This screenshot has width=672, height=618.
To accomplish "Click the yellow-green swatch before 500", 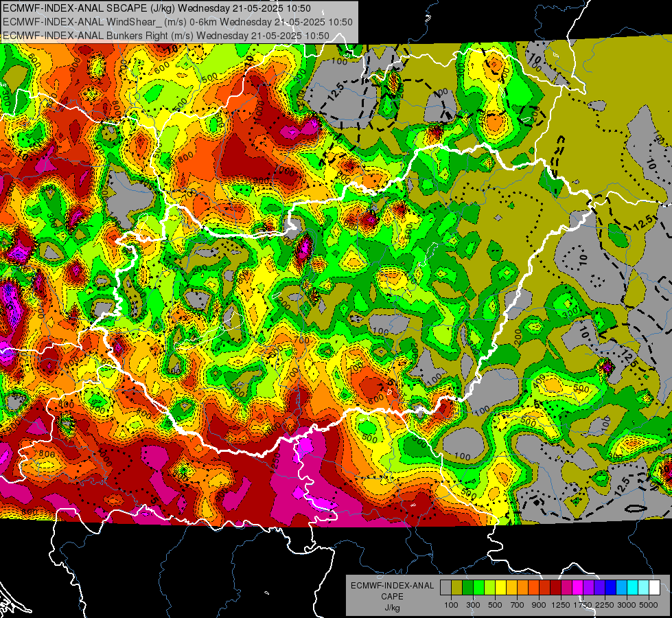I will (490, 588).
